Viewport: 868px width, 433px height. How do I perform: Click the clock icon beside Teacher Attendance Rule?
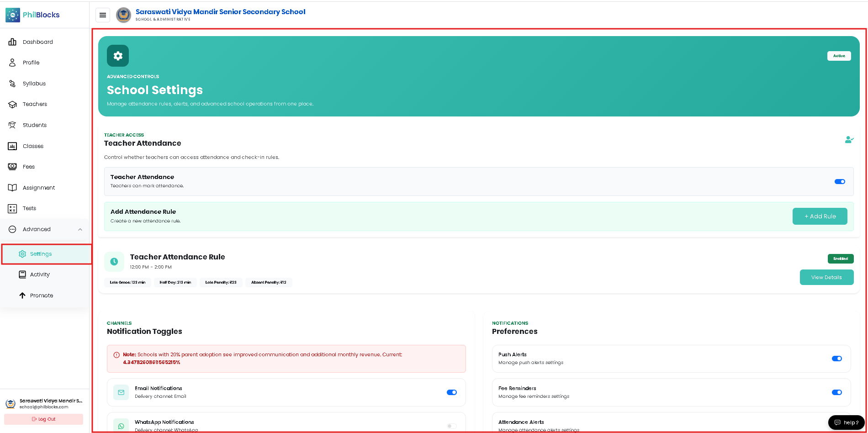point(114,262)
